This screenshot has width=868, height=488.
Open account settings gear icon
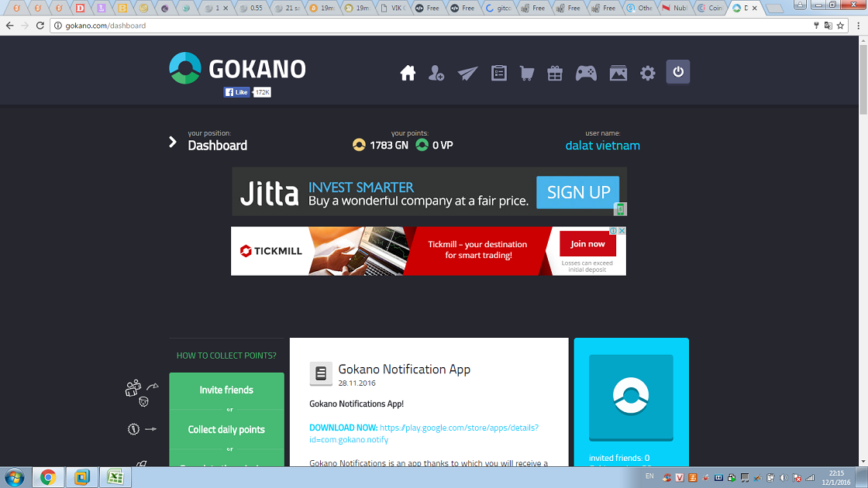pos(647,73)
